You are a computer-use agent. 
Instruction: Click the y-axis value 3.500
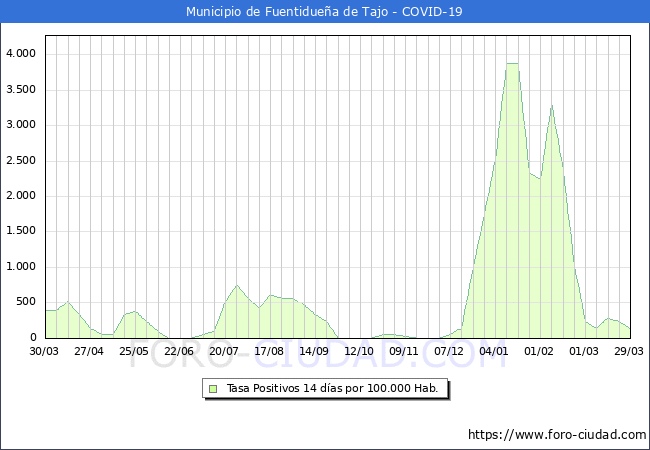(x=21, y=90)
